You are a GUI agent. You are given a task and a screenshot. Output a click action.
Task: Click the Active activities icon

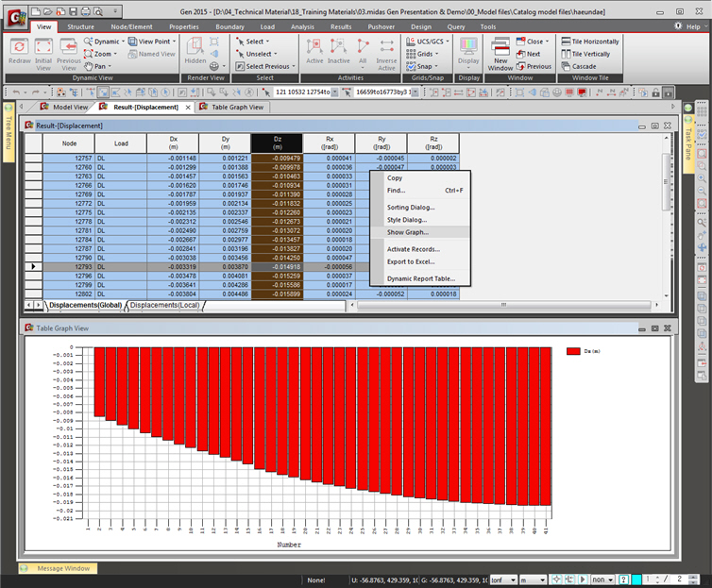[314, 52]
